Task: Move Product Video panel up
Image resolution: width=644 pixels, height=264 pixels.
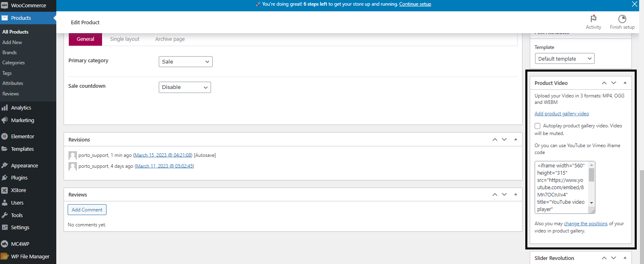Action: click(x=604, y=83)
